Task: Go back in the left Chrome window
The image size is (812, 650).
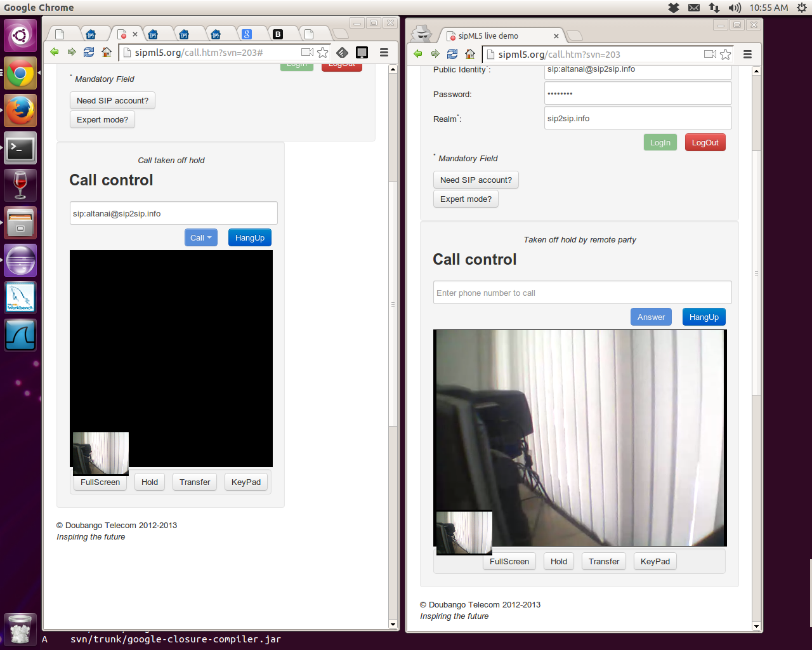Action: click(x=55, y=52)
